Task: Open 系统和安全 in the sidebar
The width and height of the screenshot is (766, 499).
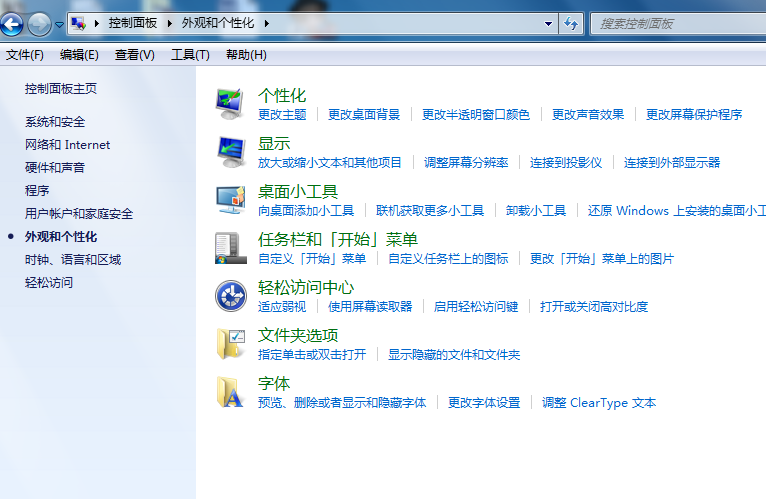Action: click(x=55, y=122)
